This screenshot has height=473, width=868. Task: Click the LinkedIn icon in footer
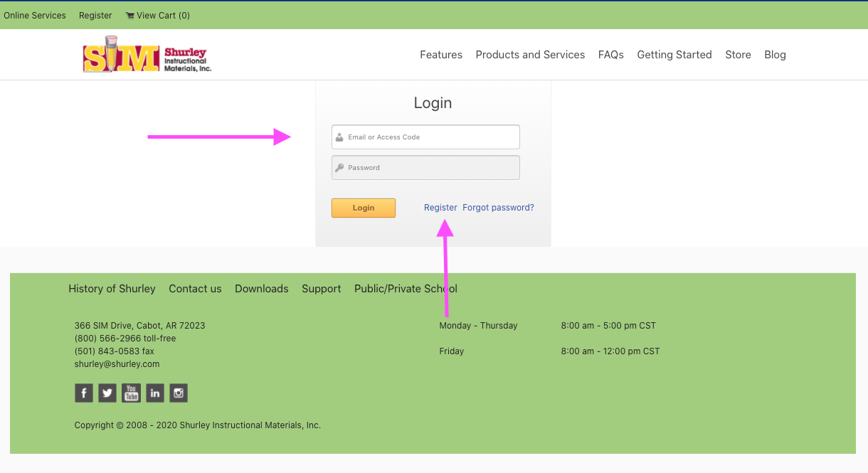point(154,393)
